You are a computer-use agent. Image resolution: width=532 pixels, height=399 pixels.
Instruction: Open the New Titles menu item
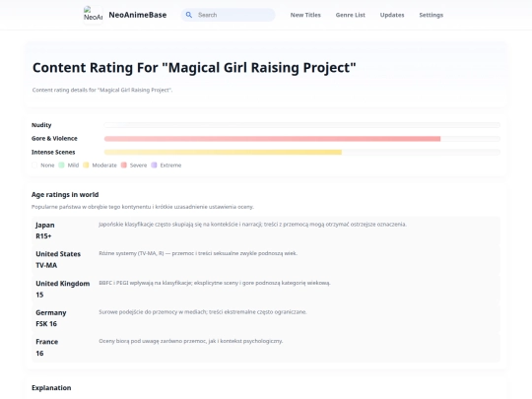pos(305,15)
